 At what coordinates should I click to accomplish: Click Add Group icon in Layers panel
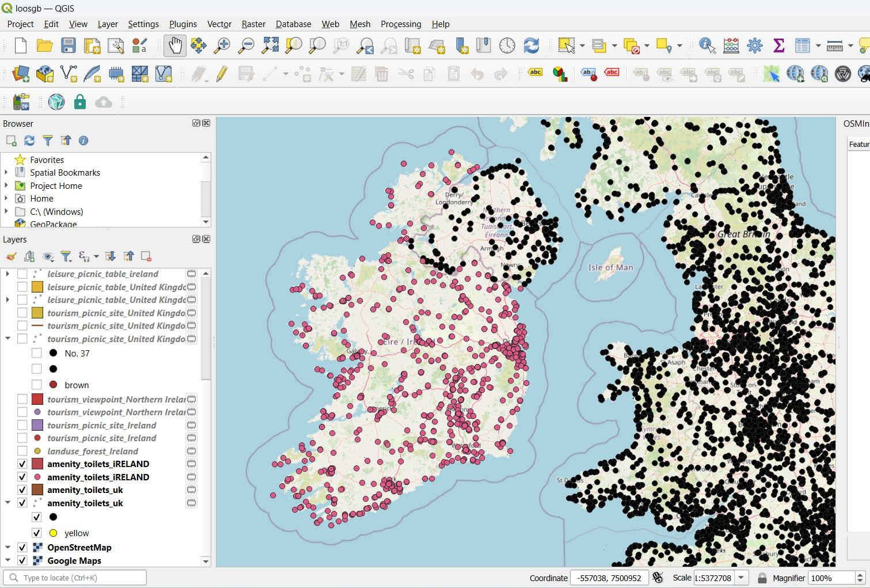[x=29, y=256]
